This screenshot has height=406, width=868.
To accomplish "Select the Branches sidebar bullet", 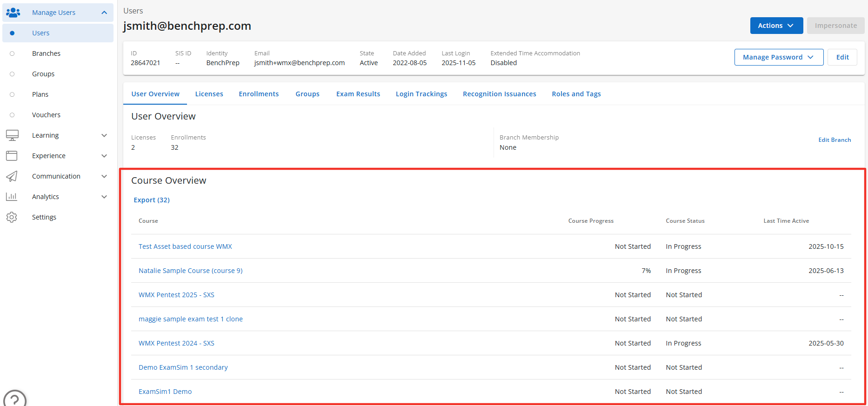I will coord(12,53).
